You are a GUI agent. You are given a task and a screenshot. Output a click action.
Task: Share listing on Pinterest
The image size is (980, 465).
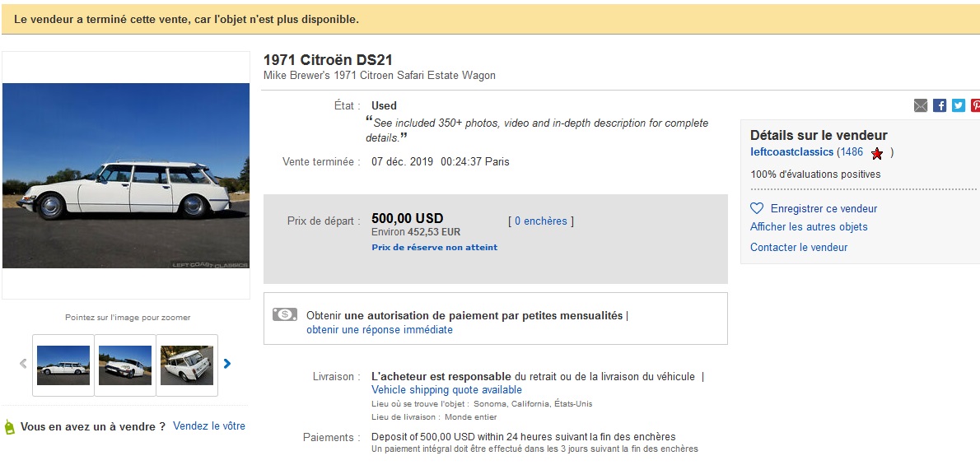click(975, 105)
